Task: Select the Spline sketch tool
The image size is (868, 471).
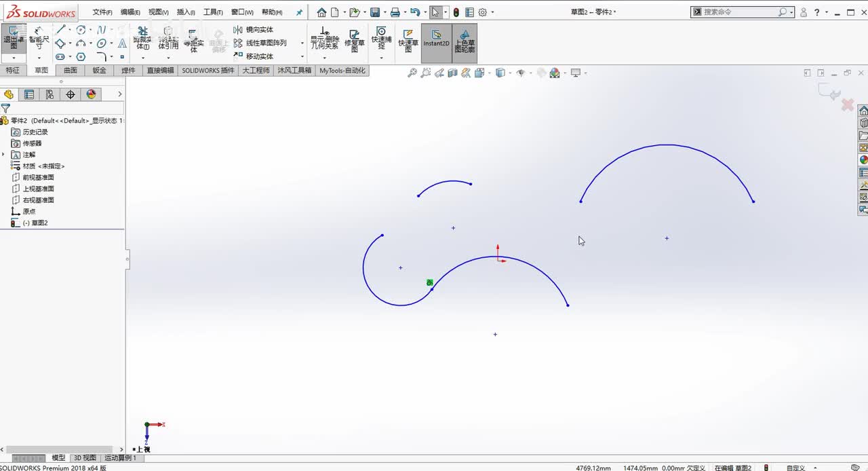Action: [x=101, y=30]
